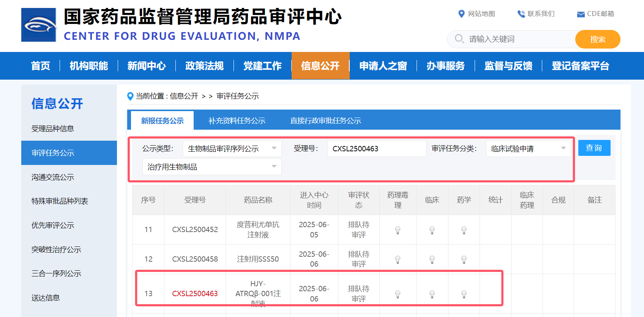Image resolution: width=644 pixels, height=317 pixels.
Task: Click the orange 搜索 button
Action: pos(598,39)
